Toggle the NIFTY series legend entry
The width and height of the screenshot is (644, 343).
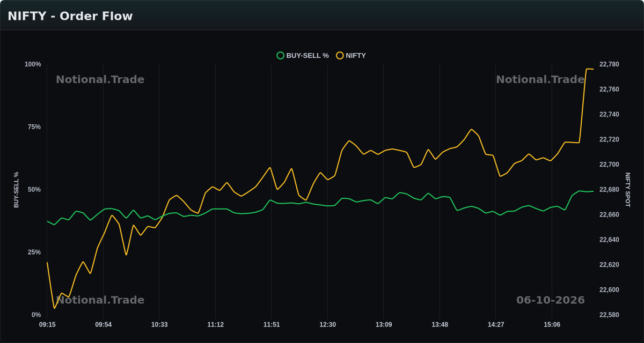[x=351, y=56]
